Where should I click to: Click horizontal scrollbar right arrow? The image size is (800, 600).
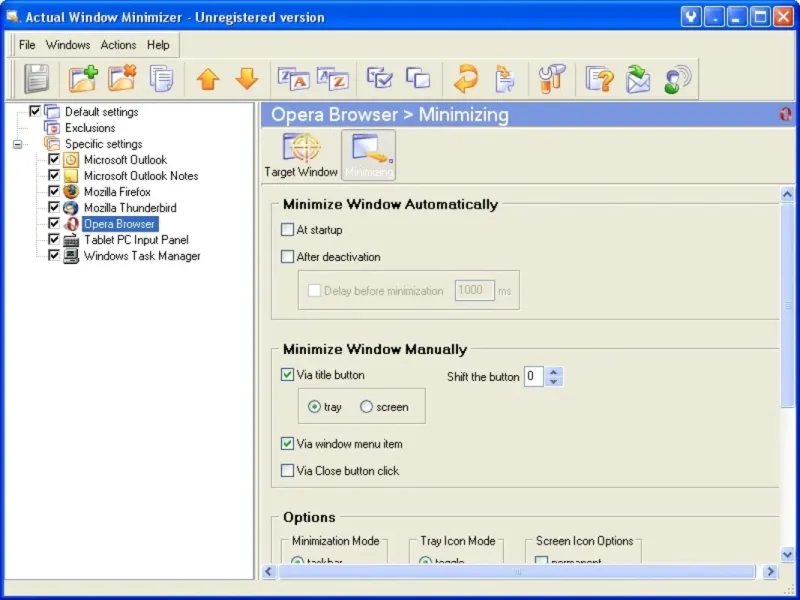click(x=770, y=571)
